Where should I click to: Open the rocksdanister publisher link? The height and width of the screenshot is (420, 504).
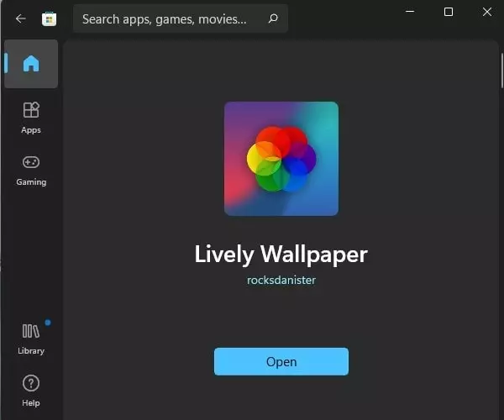click(x=281, y=280)
